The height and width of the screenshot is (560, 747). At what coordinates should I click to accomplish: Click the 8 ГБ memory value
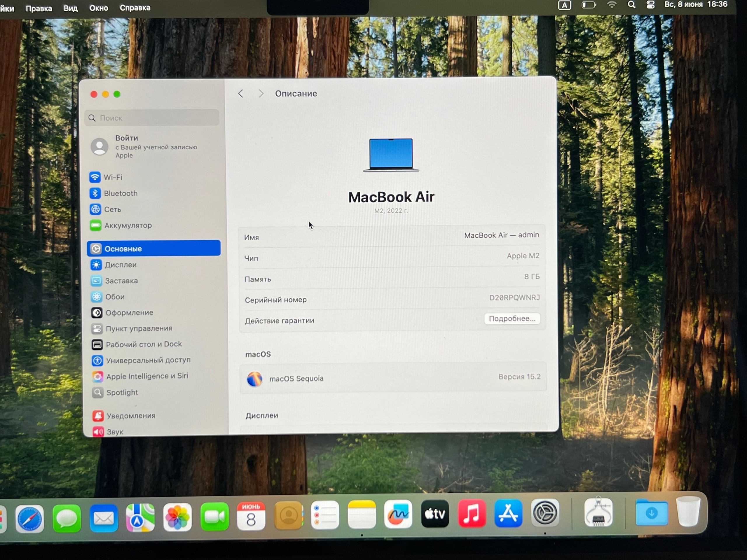[x=532, y=276]
